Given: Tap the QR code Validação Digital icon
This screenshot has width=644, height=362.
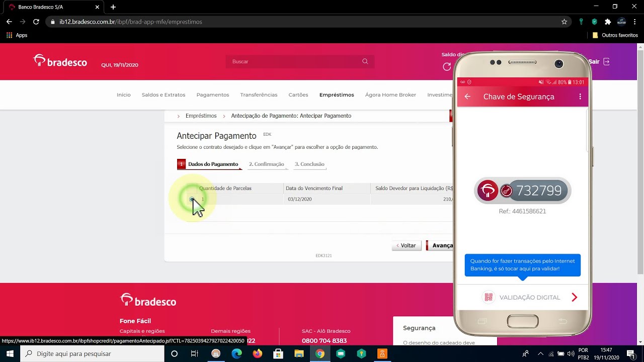Looking at the screenshot, I should (488, 297).
